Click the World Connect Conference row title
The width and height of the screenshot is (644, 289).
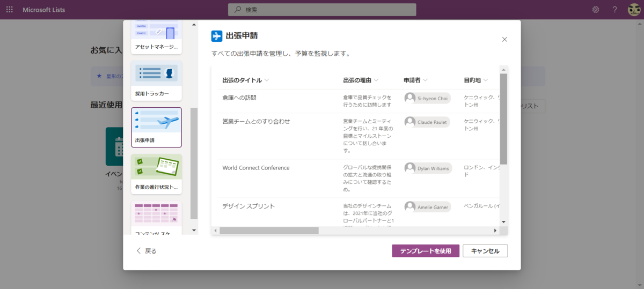pyautogui.click(x=256, y=168)
